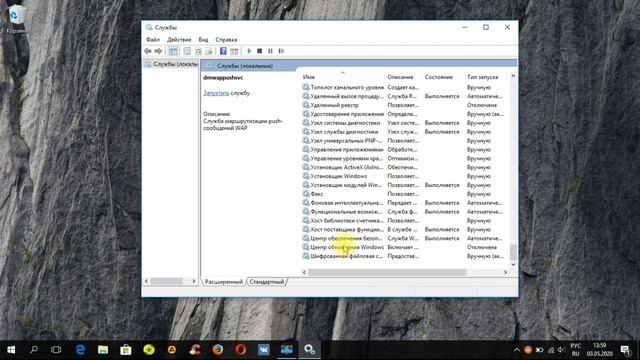The height and width of the screenshot is (360, 640).
Task: Open taskbar search magnifier
Action: coord(34,350)
